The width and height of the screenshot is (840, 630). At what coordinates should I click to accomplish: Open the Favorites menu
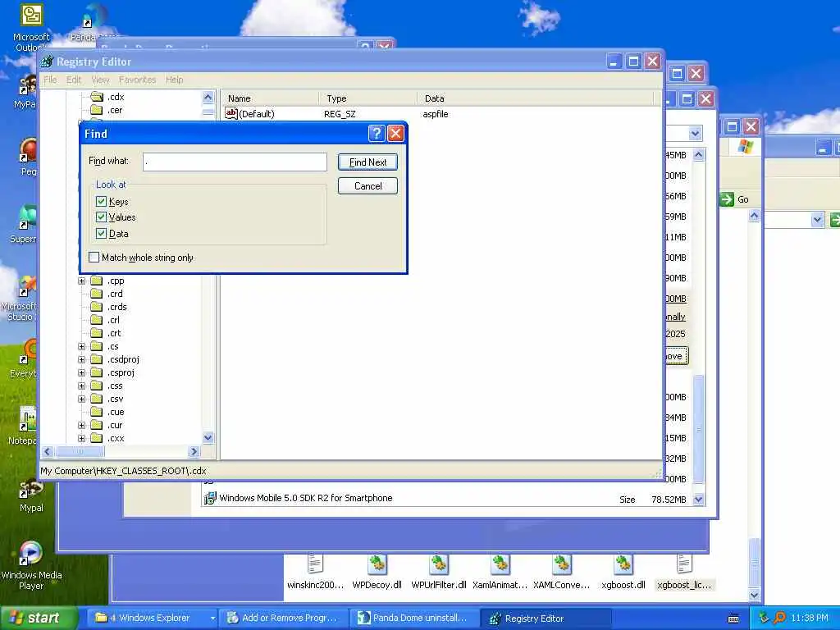[x=137, y=80]
